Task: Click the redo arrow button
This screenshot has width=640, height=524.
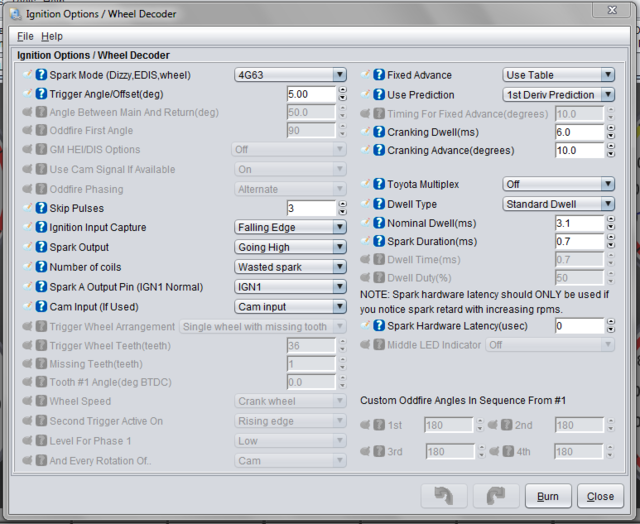Action: [496, 496]
